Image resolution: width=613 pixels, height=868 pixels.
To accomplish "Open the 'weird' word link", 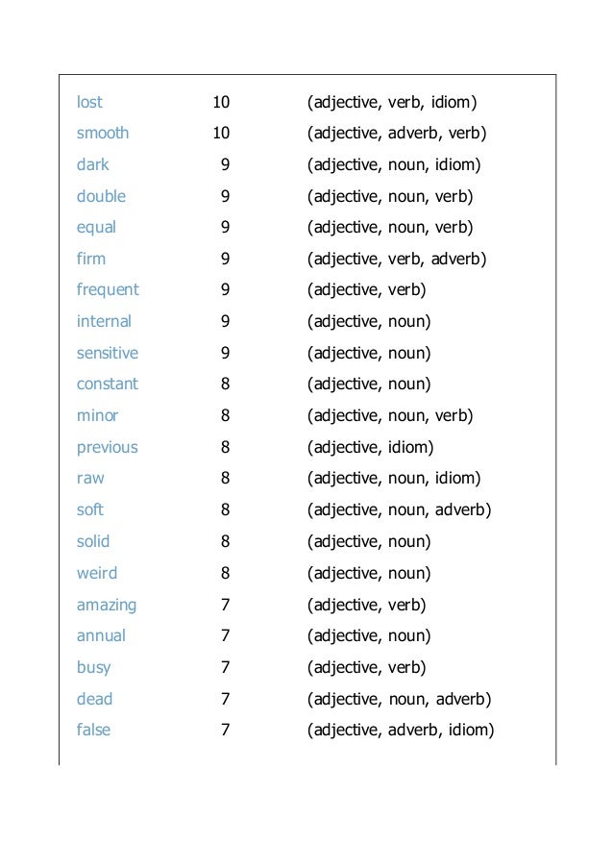I will (x=97, y=572).
